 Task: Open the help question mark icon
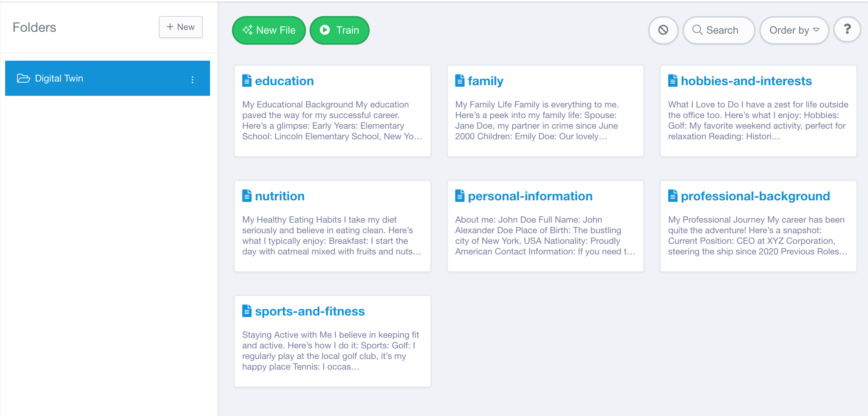click(x=847, y=29)
